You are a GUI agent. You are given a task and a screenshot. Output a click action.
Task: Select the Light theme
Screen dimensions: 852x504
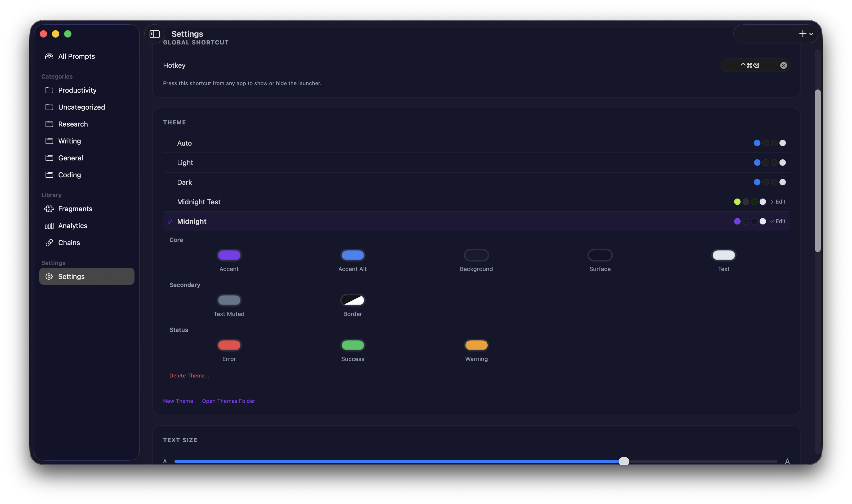pos(185,163)
